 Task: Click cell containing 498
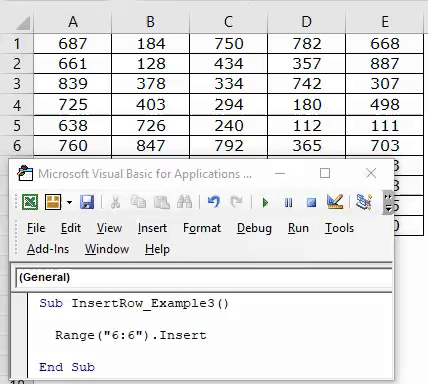pyautogui.click(x=385, y=105)
